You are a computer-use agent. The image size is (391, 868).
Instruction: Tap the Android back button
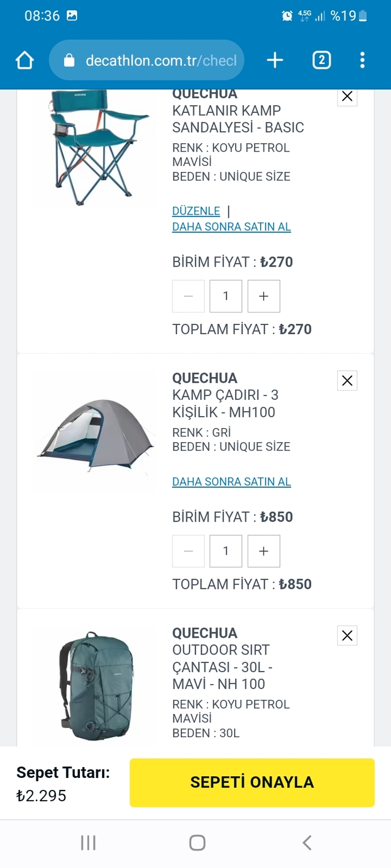[307, 843]
